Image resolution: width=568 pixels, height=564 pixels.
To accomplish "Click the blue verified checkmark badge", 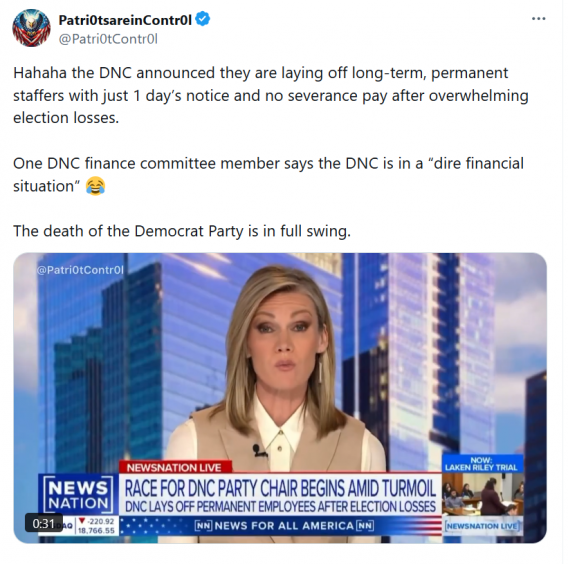I will pyautogui.click(x=203, y=19).
